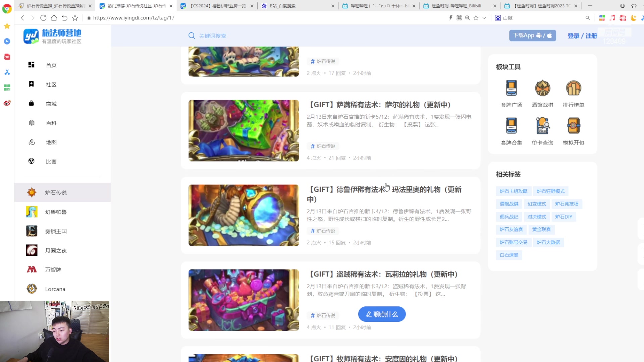Switch to the 逗鱼时刻-哔哩哔哩_Bilibili tab
This screenshot has height=362, width=644.
point(460,6)
